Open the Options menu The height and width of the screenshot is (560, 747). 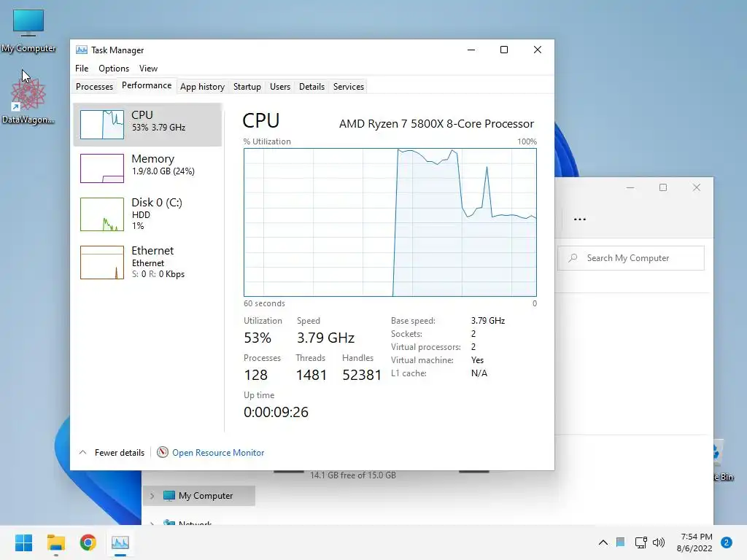113,69
